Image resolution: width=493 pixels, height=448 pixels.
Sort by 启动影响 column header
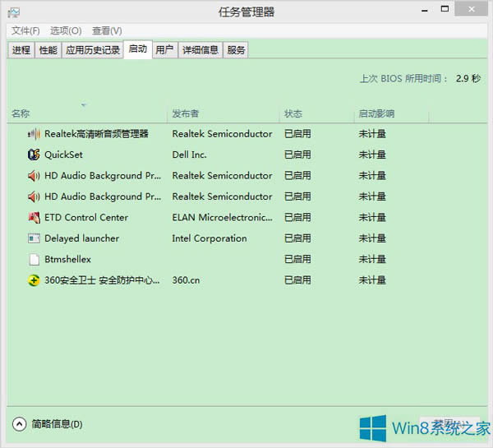[376, 113]
